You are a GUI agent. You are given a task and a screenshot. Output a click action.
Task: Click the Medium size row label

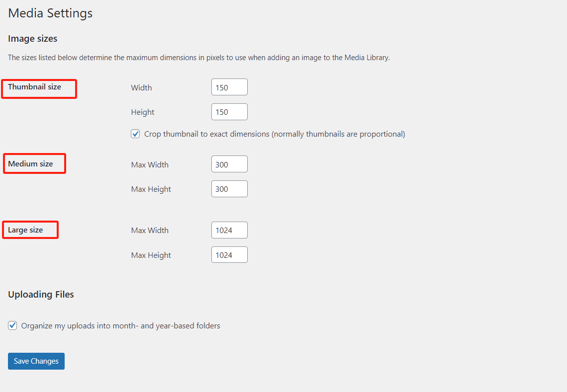click(30, 163)
